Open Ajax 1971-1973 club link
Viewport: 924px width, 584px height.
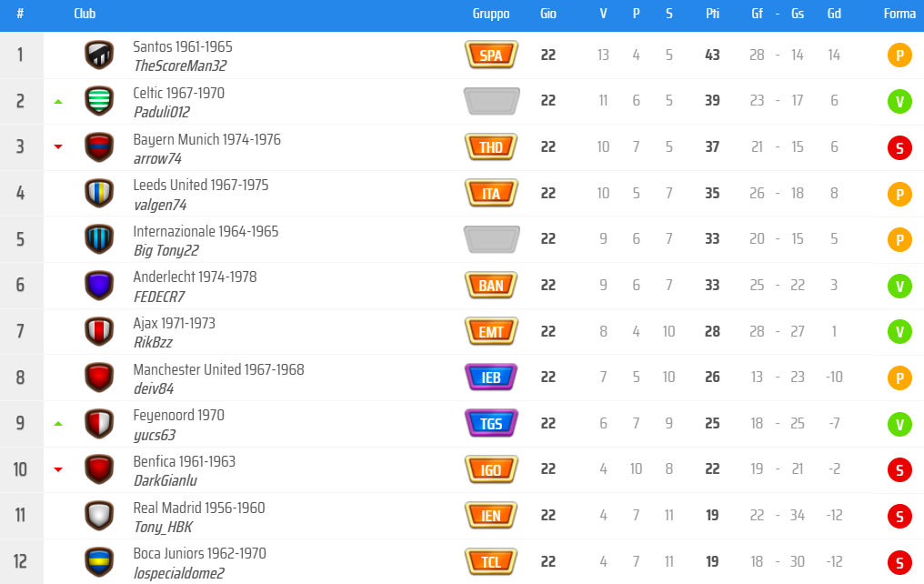174,323
